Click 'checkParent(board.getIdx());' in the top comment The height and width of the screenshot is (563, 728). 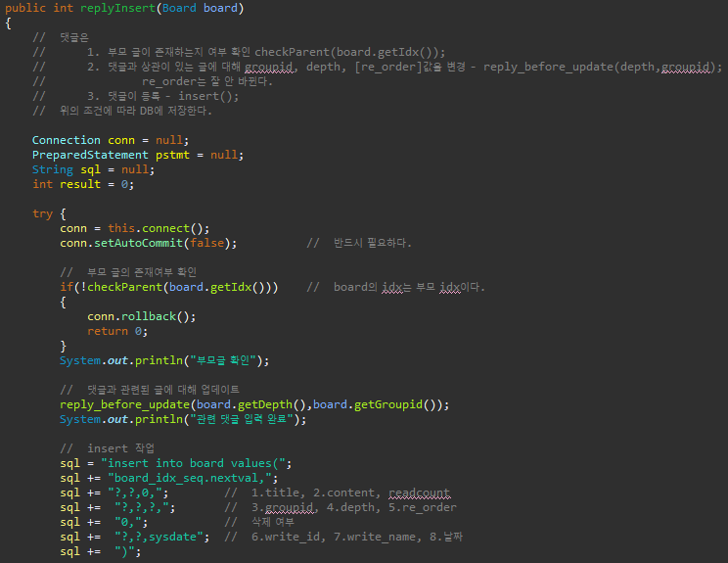click(x=350, y=52)
